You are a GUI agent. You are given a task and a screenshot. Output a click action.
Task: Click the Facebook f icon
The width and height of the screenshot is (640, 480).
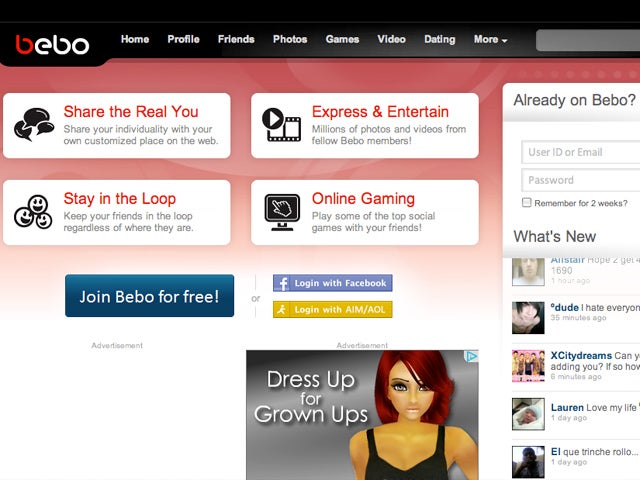click(x=282, y=283)
